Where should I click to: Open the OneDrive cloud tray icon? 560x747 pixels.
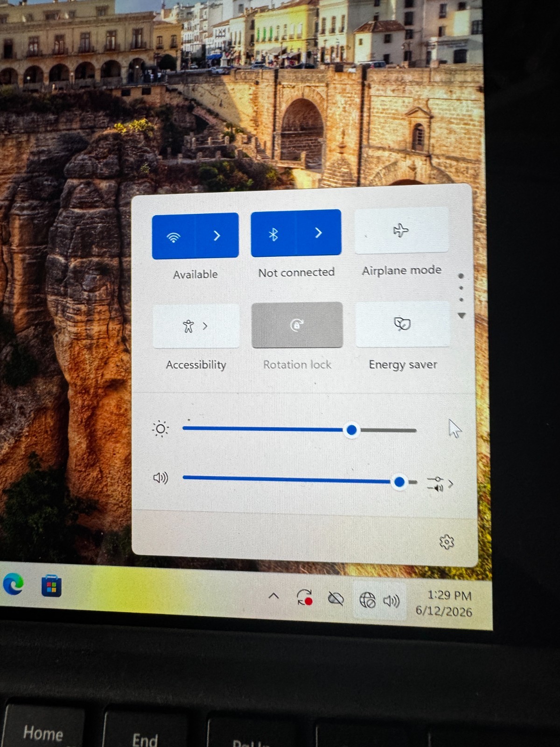point(336,599)
